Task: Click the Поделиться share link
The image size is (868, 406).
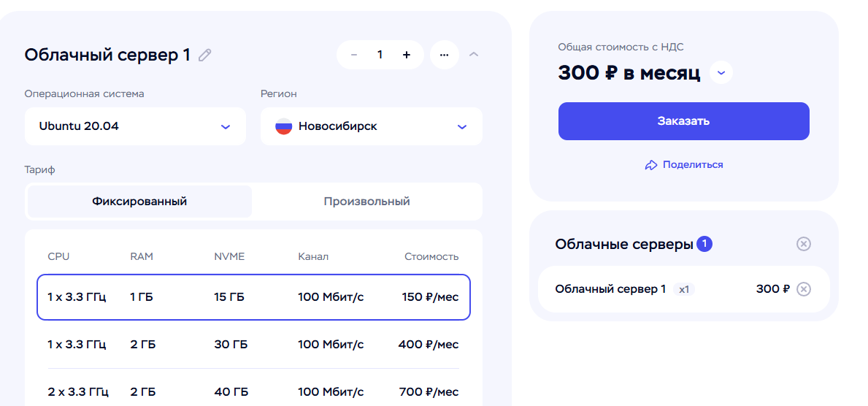Action: [693, 164]
